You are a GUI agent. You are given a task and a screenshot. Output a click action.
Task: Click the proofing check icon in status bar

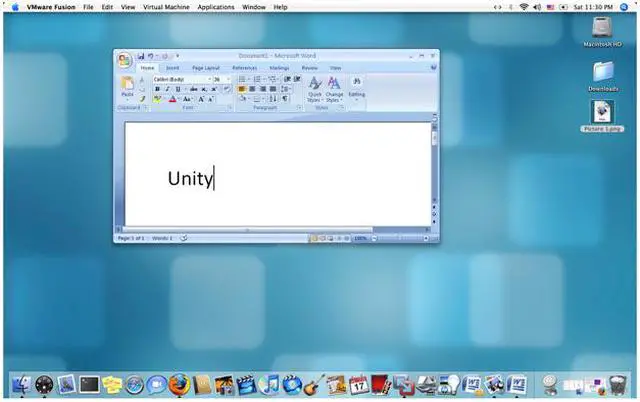(184, 238)
